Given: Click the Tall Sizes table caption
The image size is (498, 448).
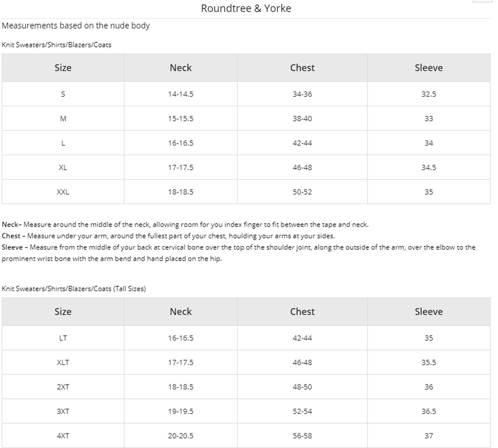Looking at the screenshot, I should point(74,289).
